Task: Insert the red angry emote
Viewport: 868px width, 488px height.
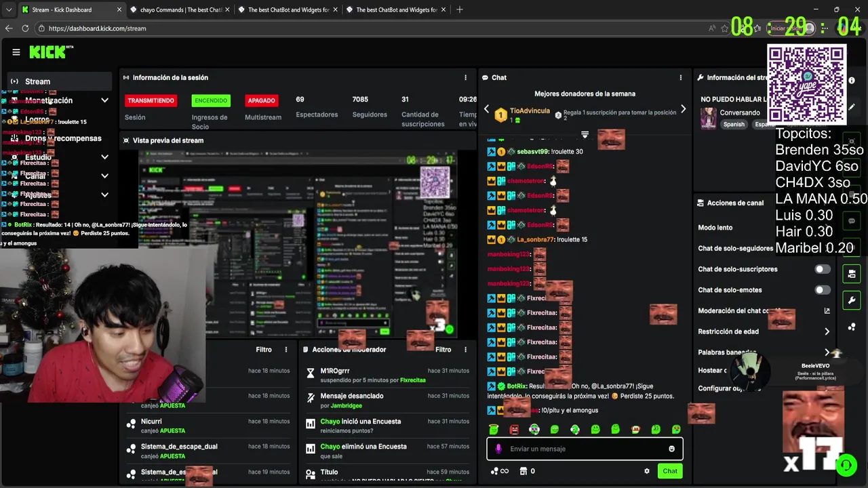Action: click(514, 429)
